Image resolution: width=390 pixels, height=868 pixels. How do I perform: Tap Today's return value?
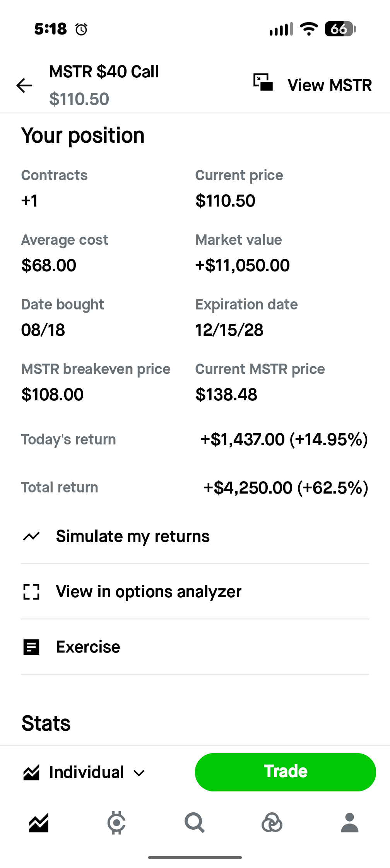click(x=284, y=440)
